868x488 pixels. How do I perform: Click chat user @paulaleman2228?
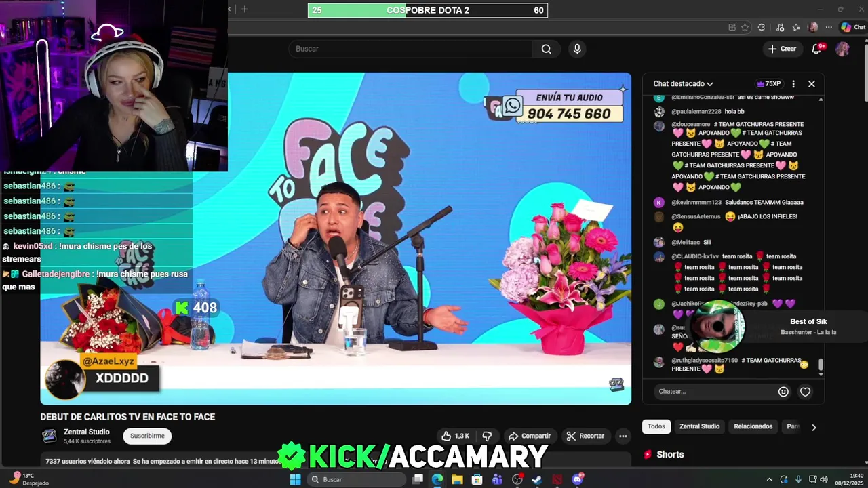[696, 112]
